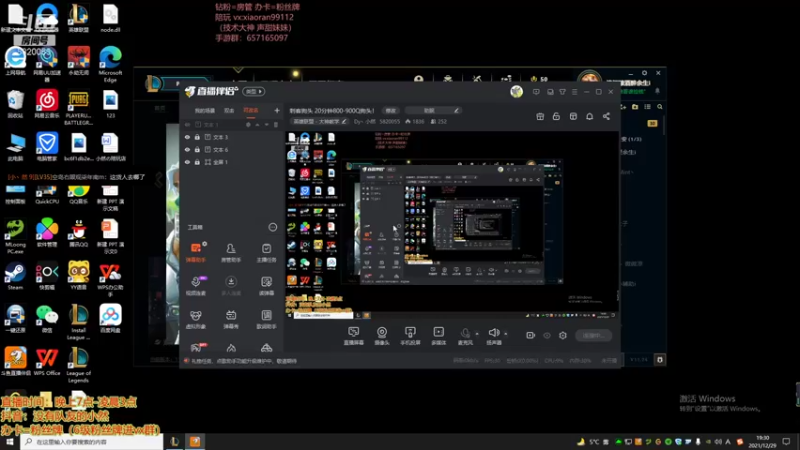The height and width of the screenshot is (450, 800).
Task: Click the user avatar in the 直播伴侣 title bar
Action: click(x=516, y=91)
